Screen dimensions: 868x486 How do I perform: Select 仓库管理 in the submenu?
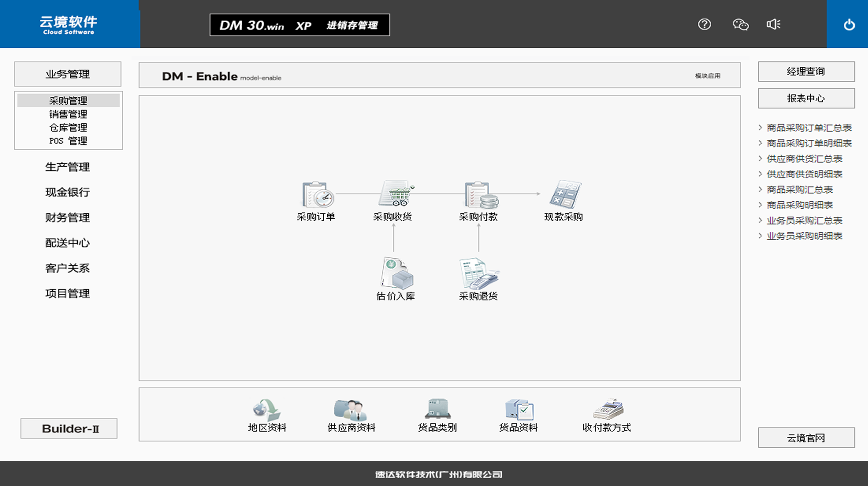(x=69, y=128)
